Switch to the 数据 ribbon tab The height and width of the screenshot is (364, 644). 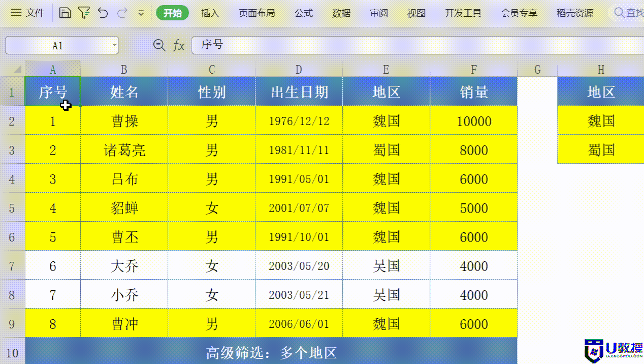[341, 13]
